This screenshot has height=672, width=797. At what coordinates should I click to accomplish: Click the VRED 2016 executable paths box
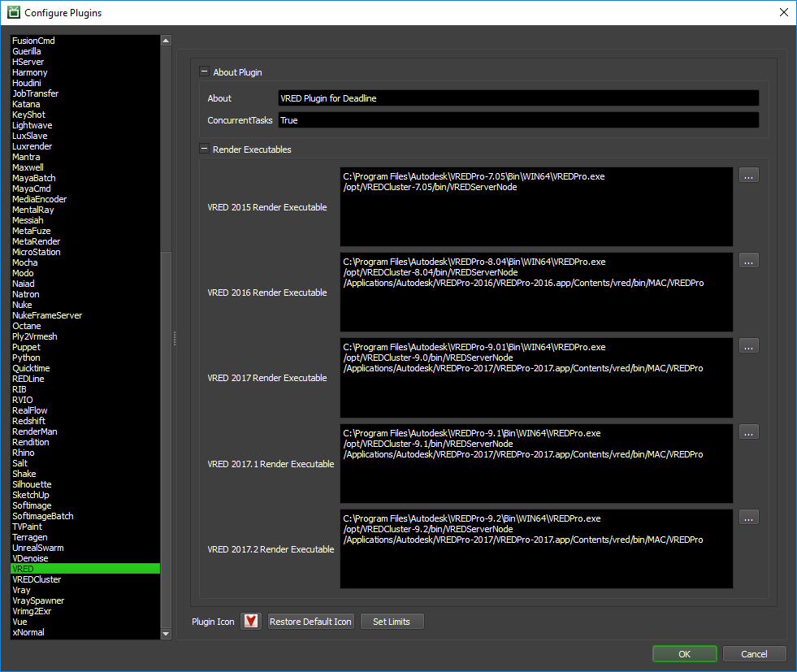coord(536,293)
